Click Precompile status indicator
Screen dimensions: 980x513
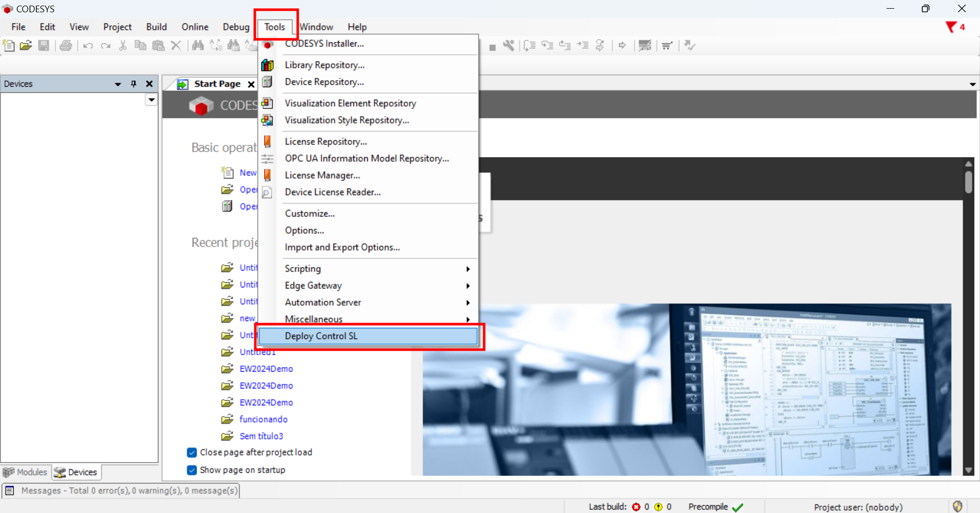coord(715,507)
